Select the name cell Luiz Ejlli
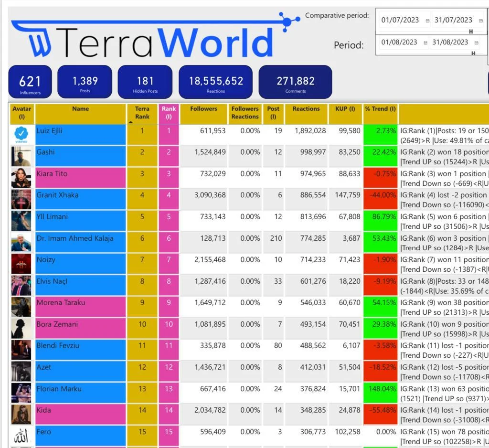 80,135
